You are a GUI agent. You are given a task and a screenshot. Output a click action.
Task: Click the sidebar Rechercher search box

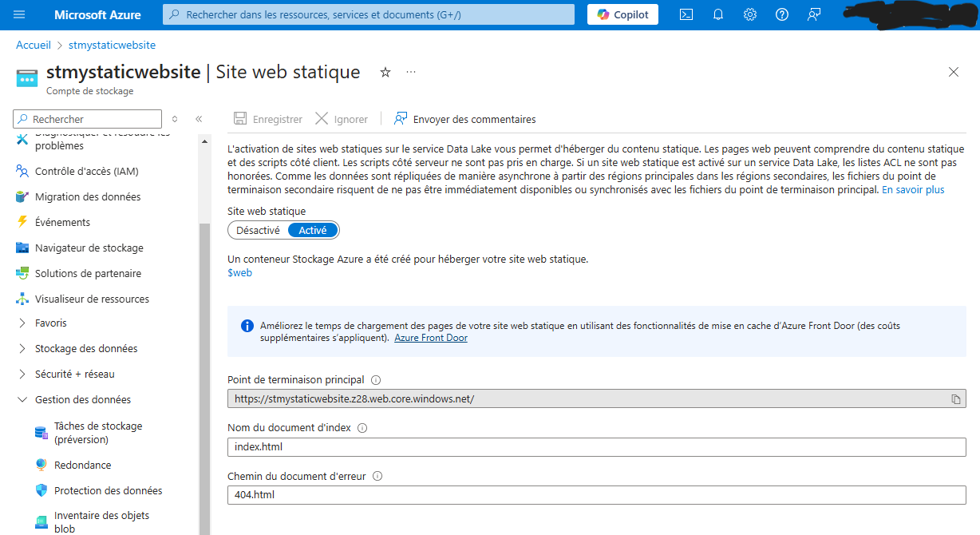click(x=87, y=119)
